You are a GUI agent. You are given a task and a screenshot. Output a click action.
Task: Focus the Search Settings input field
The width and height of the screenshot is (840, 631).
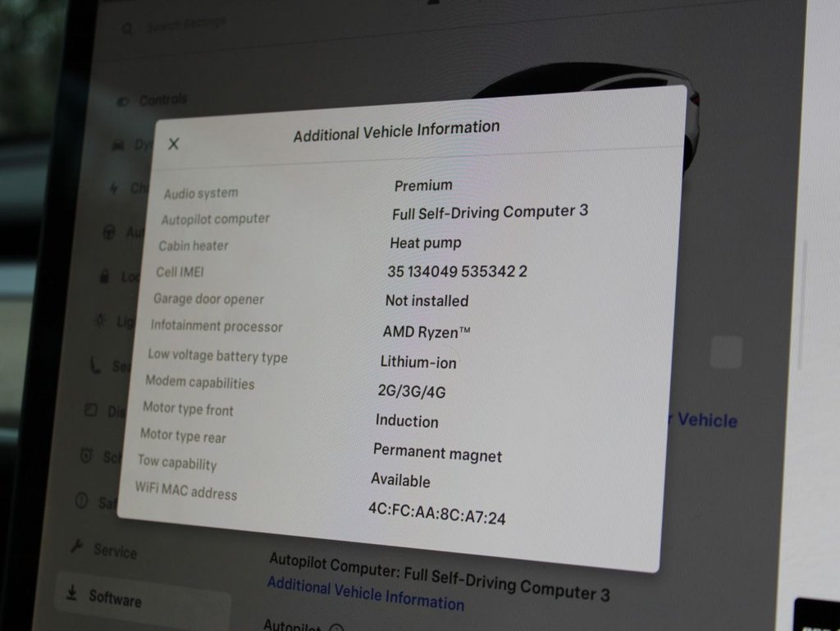(x=185, y=25)
